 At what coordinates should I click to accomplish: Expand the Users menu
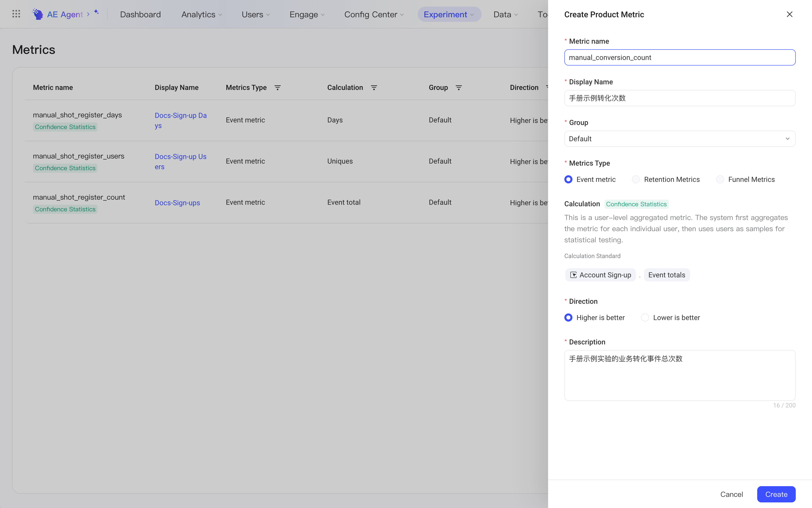(256, 14)
